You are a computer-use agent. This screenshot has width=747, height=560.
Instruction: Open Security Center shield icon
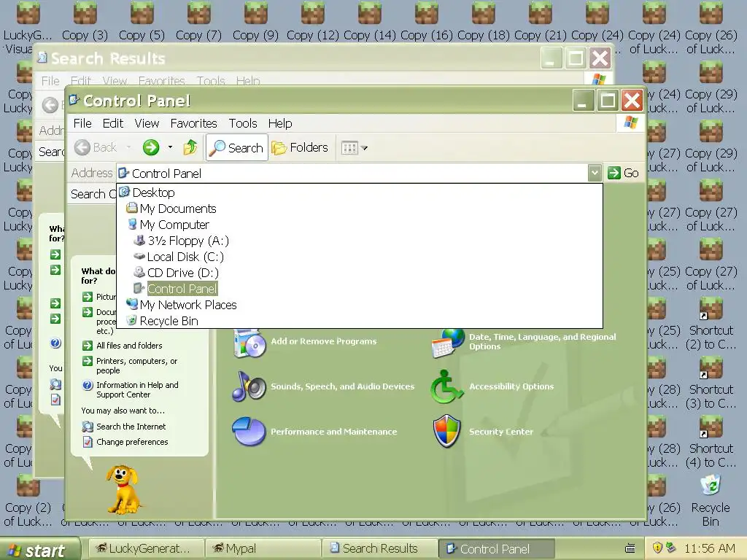point(446,432)
